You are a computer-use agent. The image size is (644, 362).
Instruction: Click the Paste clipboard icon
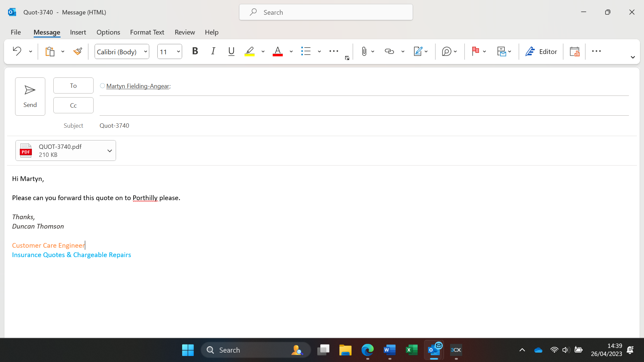pos(50,51)
